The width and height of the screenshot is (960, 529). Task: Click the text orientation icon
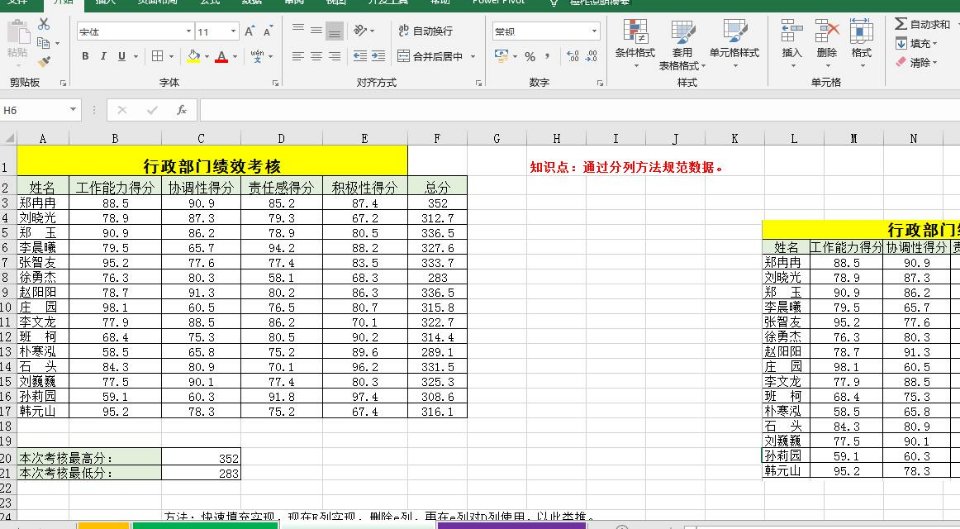pyautogui.click(x=361, y=30)
